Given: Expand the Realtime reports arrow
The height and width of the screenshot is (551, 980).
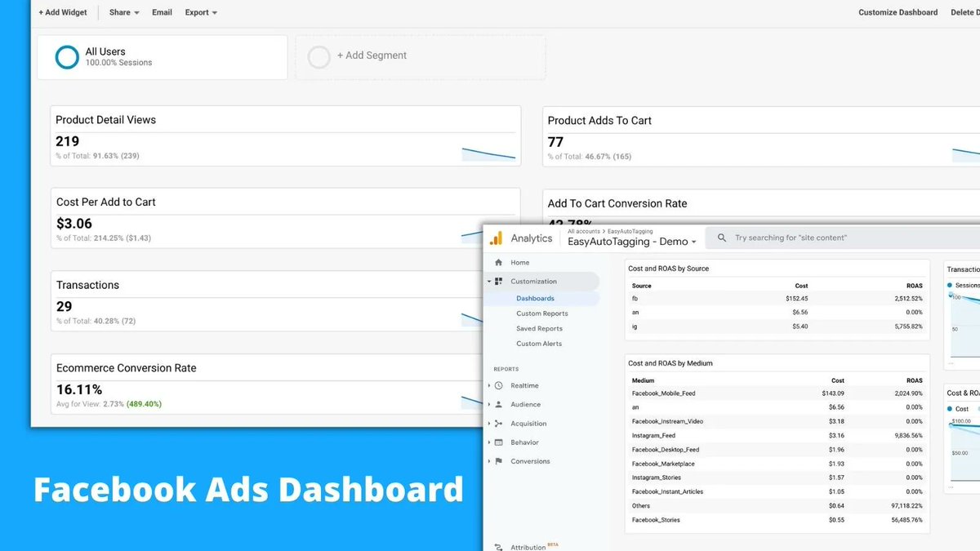Looking at the screenshot, I should (488, 385).
